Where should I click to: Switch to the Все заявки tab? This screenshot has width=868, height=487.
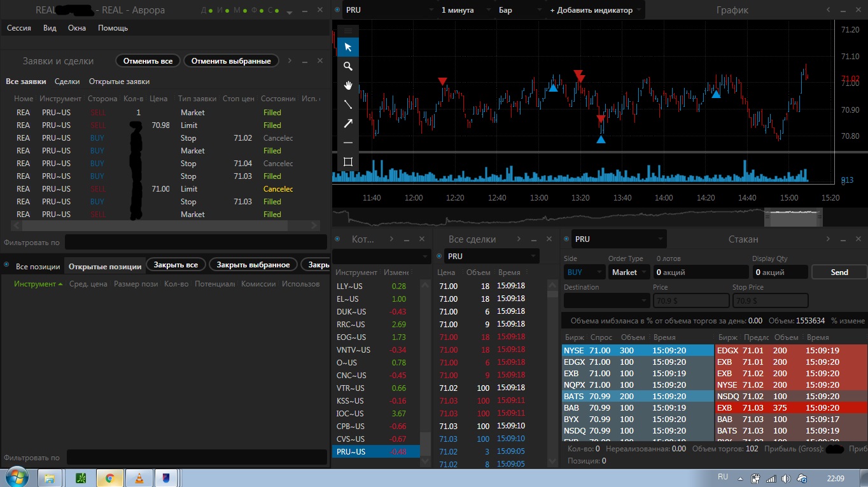[25, 81]
